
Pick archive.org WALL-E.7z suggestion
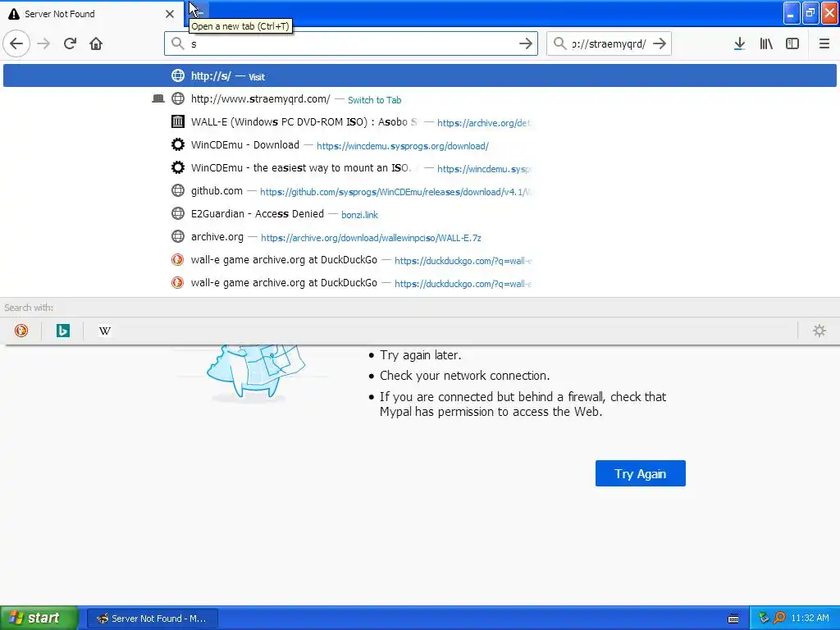point(419,237)
